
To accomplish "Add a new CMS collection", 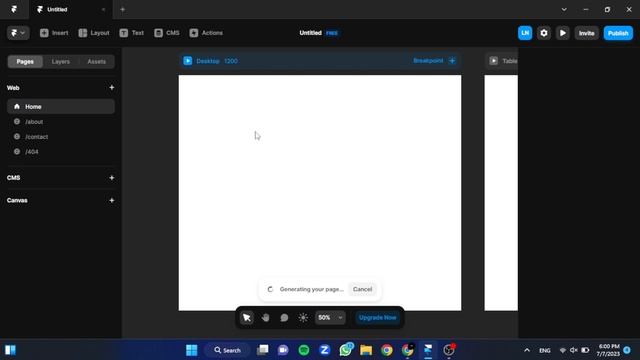I will coord(111,178).
